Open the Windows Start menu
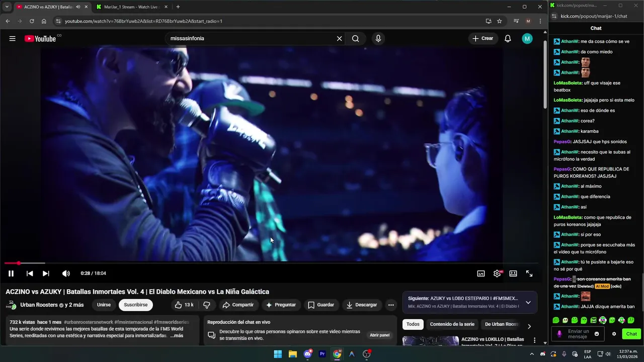Screen dimensions: 644x362 [x=278, y=354]
